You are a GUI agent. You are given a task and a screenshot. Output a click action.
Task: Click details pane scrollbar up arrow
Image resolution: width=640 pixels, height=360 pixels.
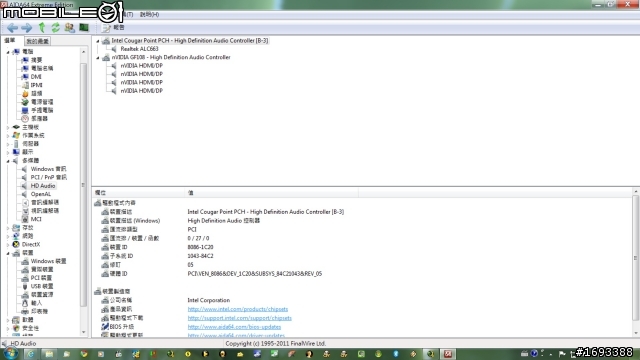click(x=636, y=191)
